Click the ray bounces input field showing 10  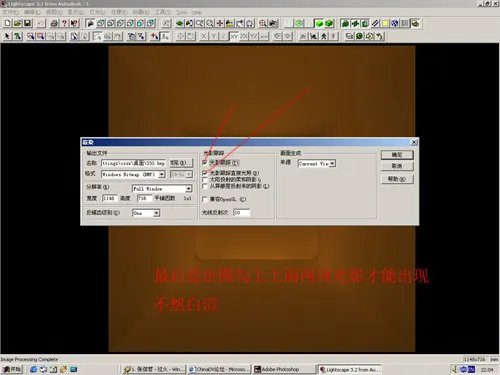[x=241, y=212]
